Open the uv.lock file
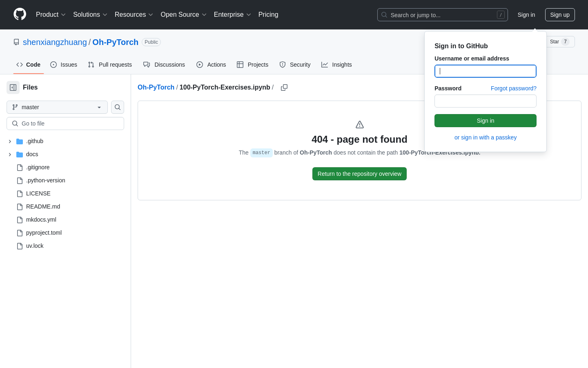 (x=35, y=246)
